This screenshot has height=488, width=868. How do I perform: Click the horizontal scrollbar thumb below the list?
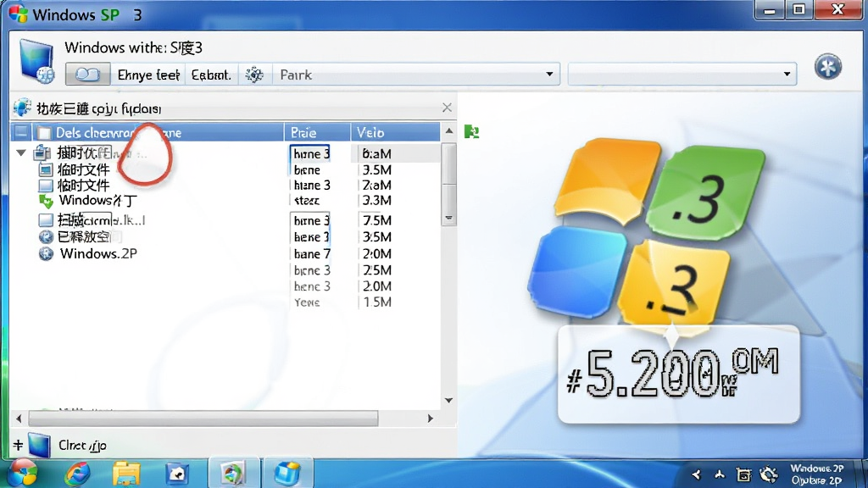203,419
